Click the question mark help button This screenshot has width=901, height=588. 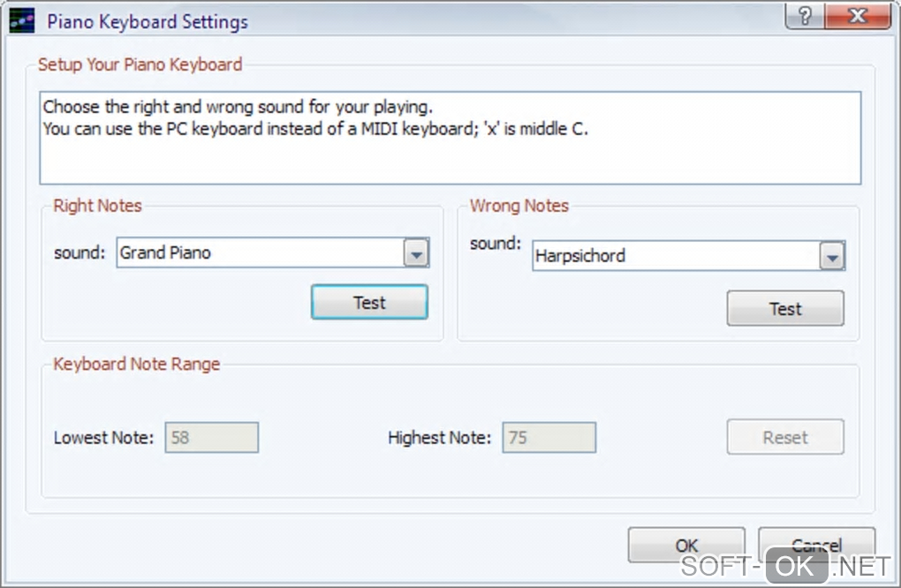[x=805, y=16]
